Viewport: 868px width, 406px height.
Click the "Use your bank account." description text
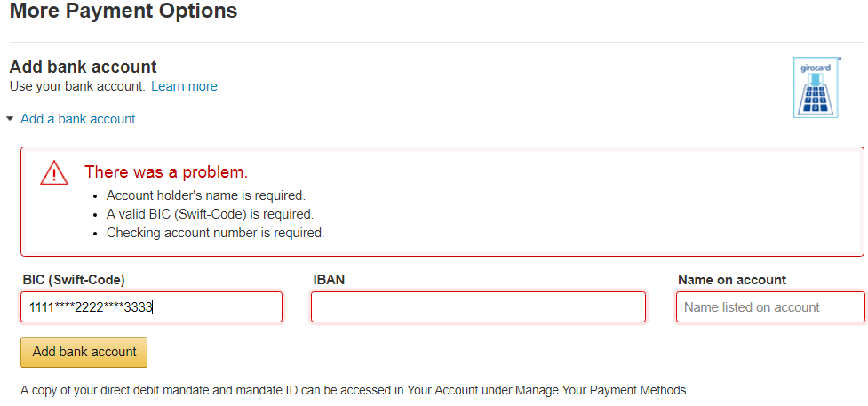point(76,86)
